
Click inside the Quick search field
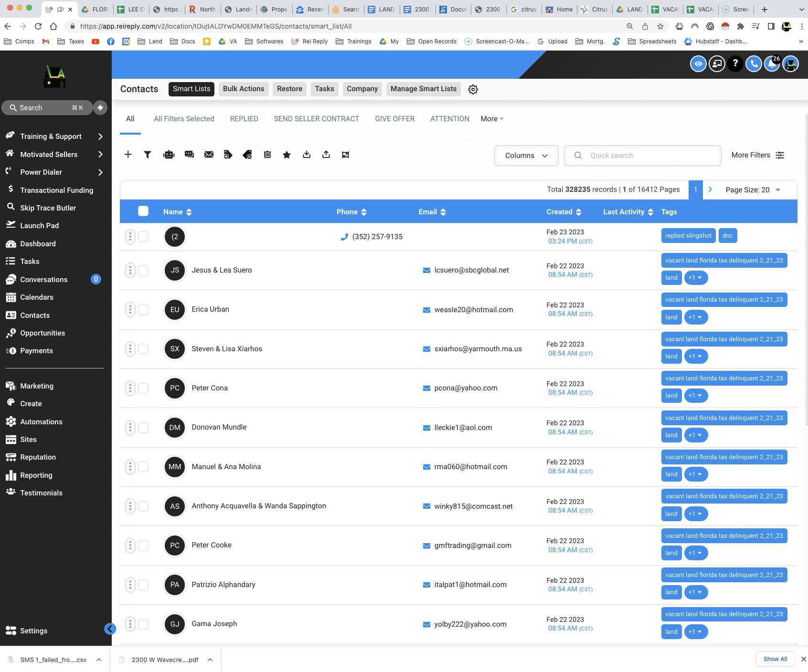click(x=642, y=155)
